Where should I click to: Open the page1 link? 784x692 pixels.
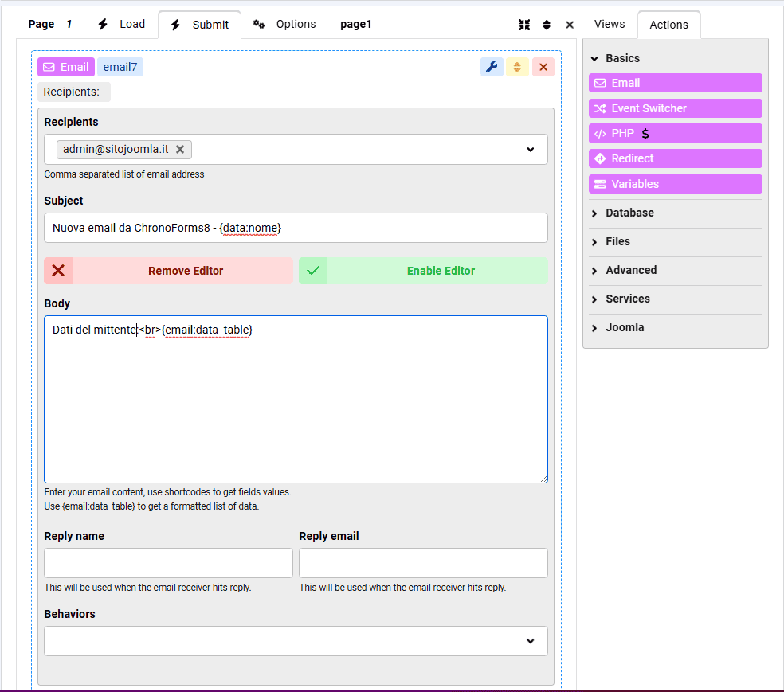point(355,24)
